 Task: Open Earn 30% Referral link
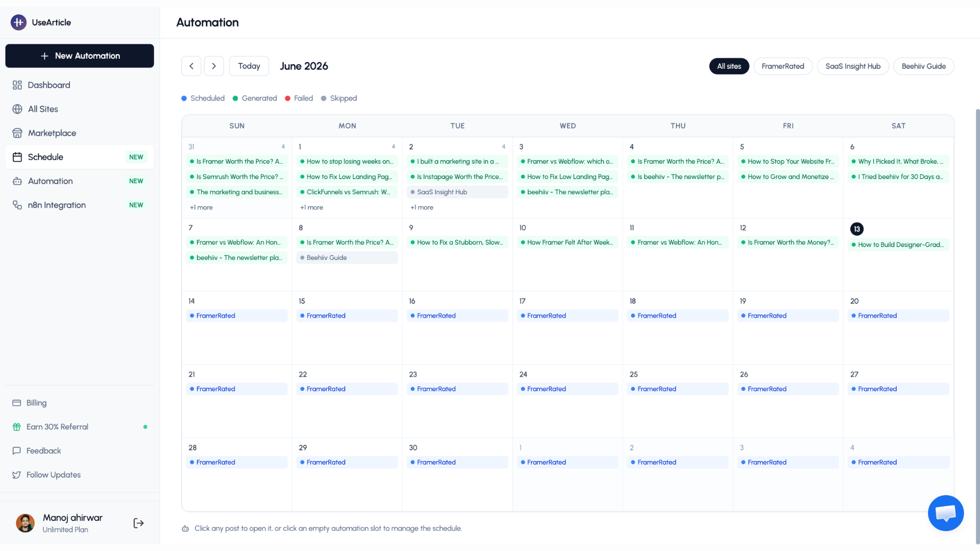pyautogui.click(x=80, y=427)
